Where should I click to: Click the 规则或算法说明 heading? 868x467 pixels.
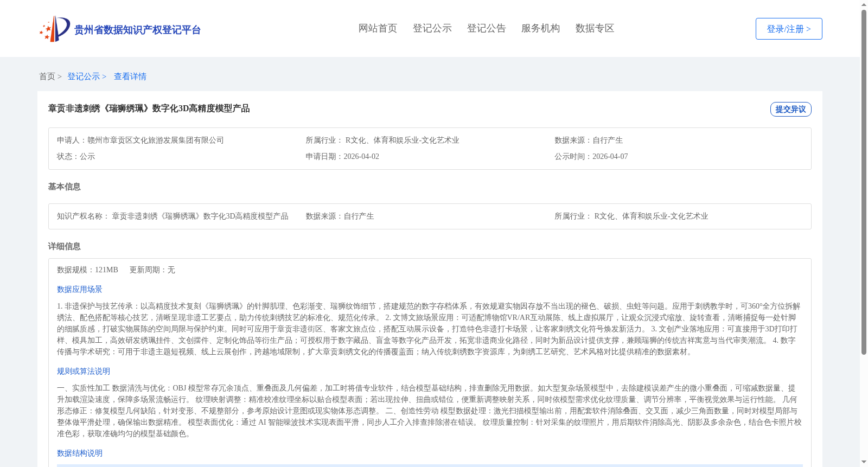[84, 371]
